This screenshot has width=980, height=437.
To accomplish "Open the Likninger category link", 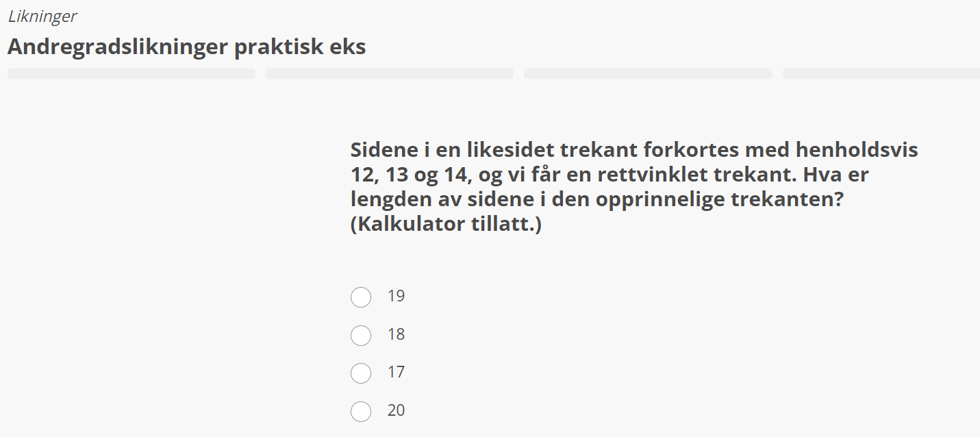I will tap(42, 16).
